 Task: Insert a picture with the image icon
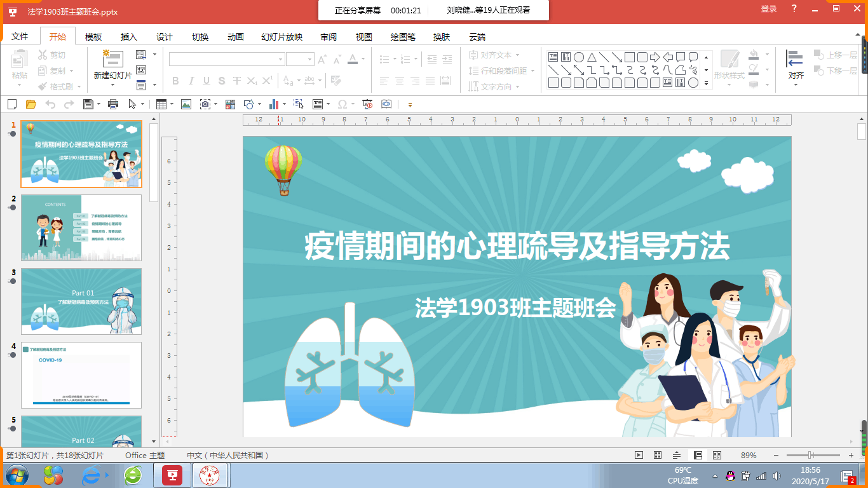coord(186,104)
